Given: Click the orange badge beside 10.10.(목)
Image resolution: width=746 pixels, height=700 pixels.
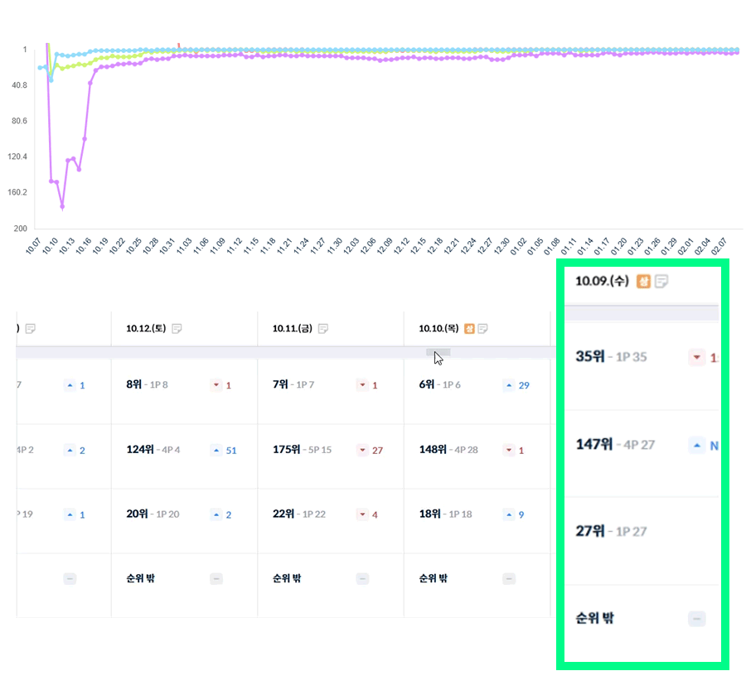Looking at the screenshot, I should (469, 329).
